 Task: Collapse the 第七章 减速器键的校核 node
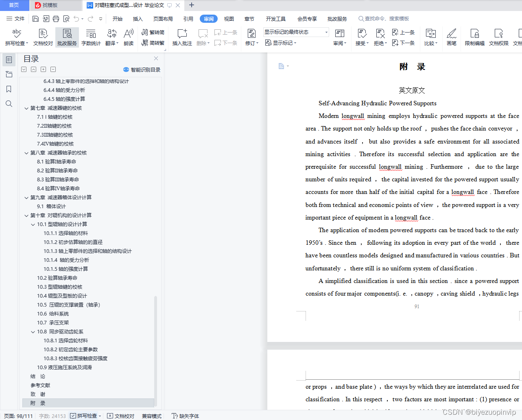[x=26, y=108]
